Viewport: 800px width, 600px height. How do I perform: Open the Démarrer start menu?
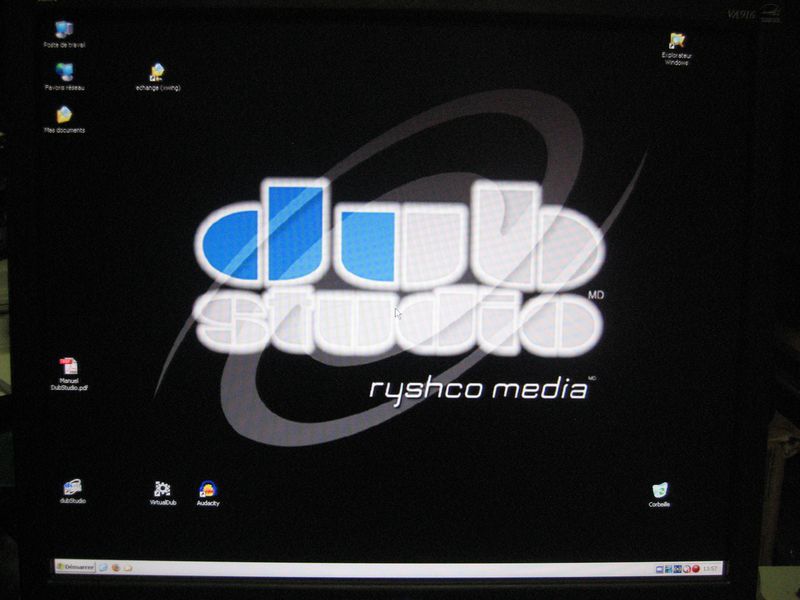76,567
